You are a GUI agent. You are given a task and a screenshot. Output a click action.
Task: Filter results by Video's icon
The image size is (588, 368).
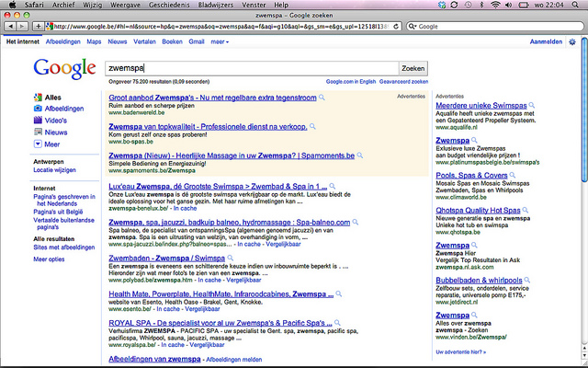point(38,121)
